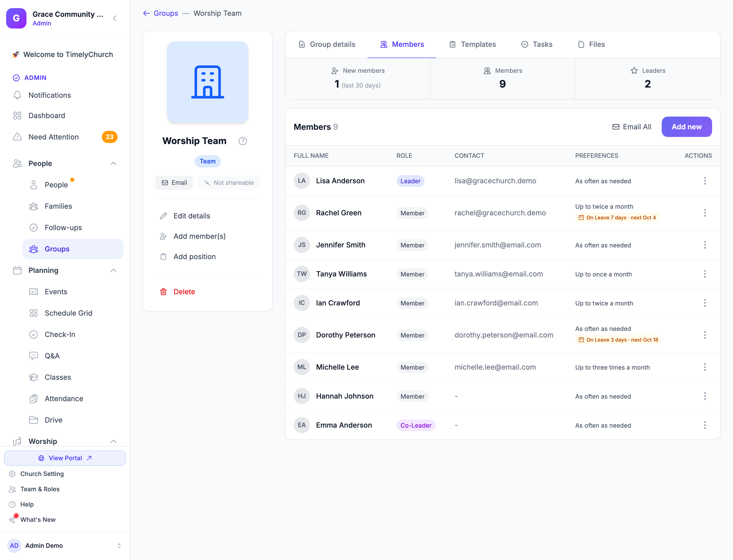Open actions menu for Dorothy Peterson
Viewport: 733px width, 560px height.
(705, 335)
